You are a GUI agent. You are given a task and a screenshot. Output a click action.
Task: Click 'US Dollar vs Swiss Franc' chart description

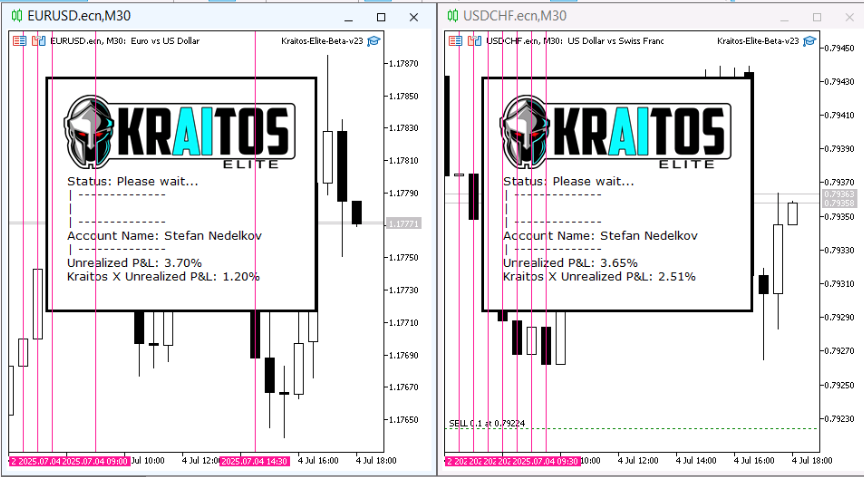[x=615, y=41]
